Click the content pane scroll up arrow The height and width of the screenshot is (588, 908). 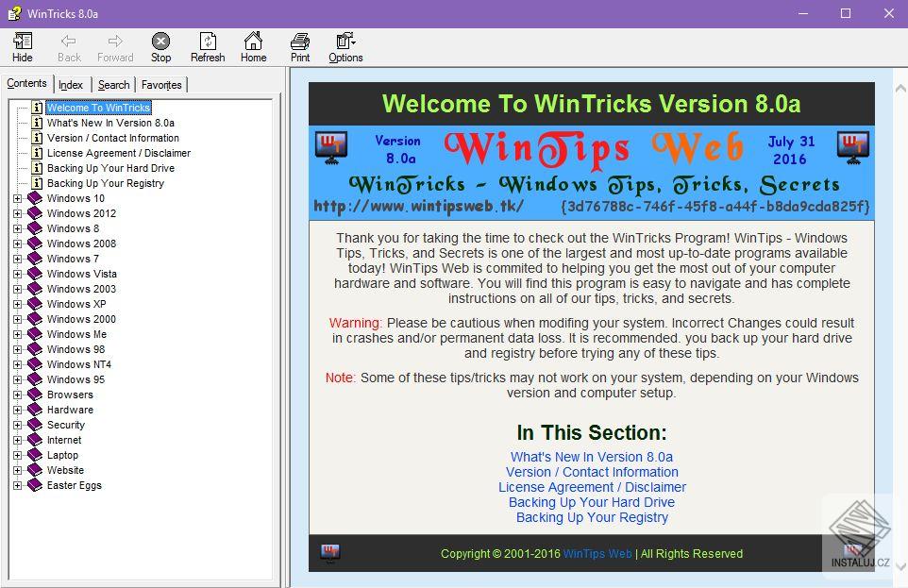tap(900, 89)
